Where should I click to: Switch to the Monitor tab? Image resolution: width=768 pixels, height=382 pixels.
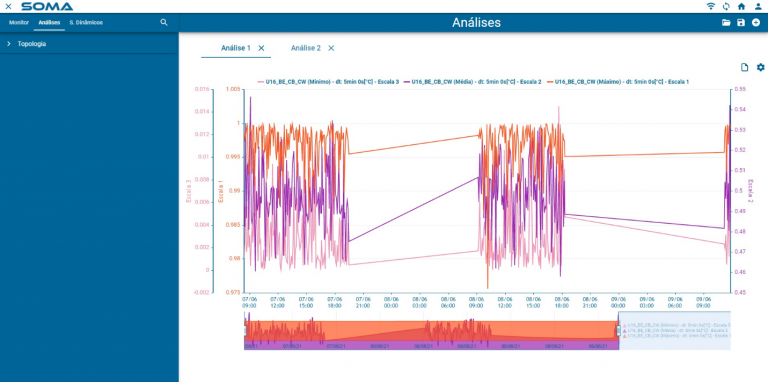pos(19,23)
